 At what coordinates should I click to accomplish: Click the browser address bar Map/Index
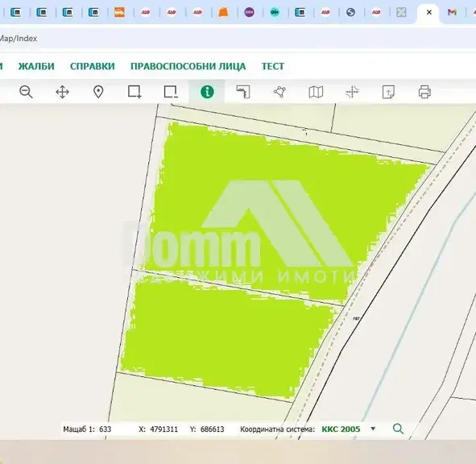click(19, 39)
